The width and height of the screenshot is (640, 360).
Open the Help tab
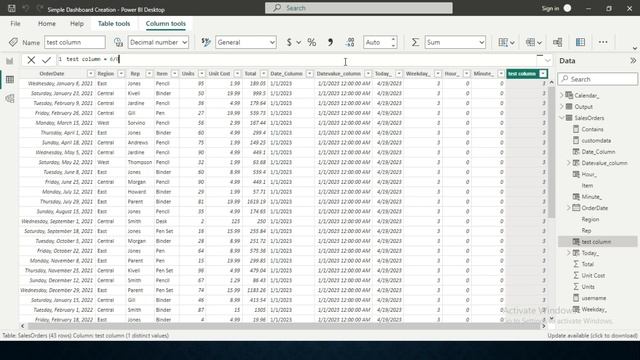[77, 24]
